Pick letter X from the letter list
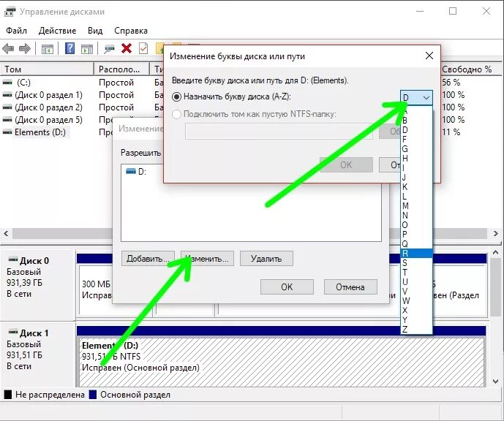504x421 pixels. (416, 311)
